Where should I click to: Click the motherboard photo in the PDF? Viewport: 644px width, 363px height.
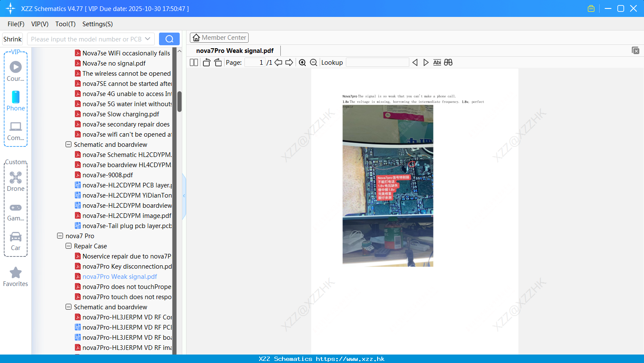(x=388, y=186)
